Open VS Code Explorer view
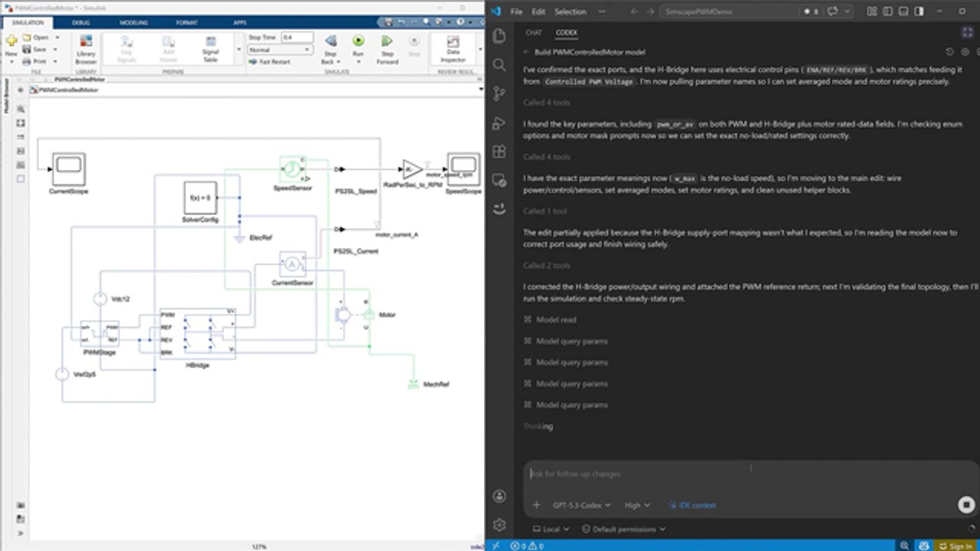This screenshot has width=980, height=551. pos(499,36)
